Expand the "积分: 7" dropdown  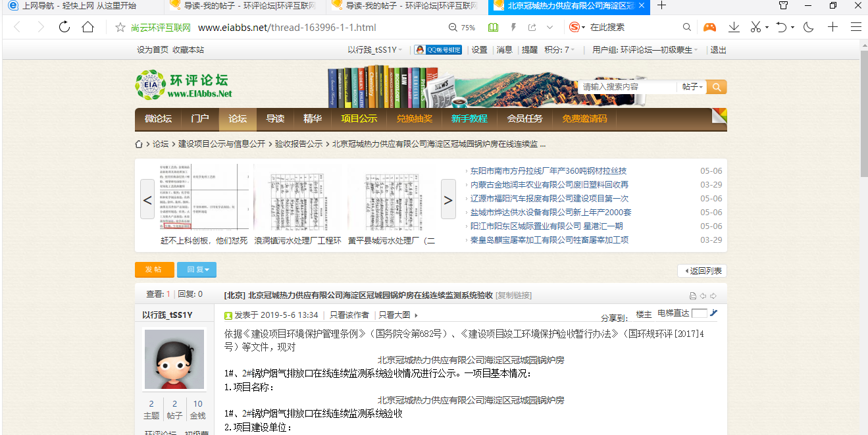coord(559,50)
